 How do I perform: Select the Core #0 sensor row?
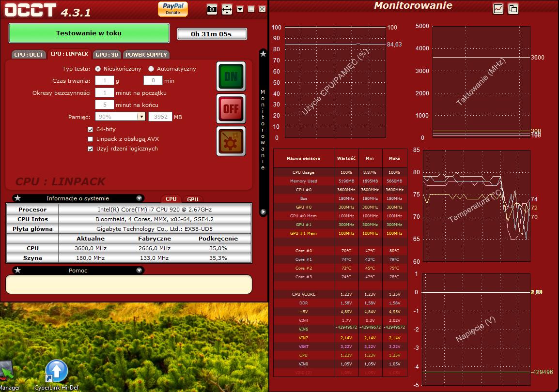click(340, 251)
